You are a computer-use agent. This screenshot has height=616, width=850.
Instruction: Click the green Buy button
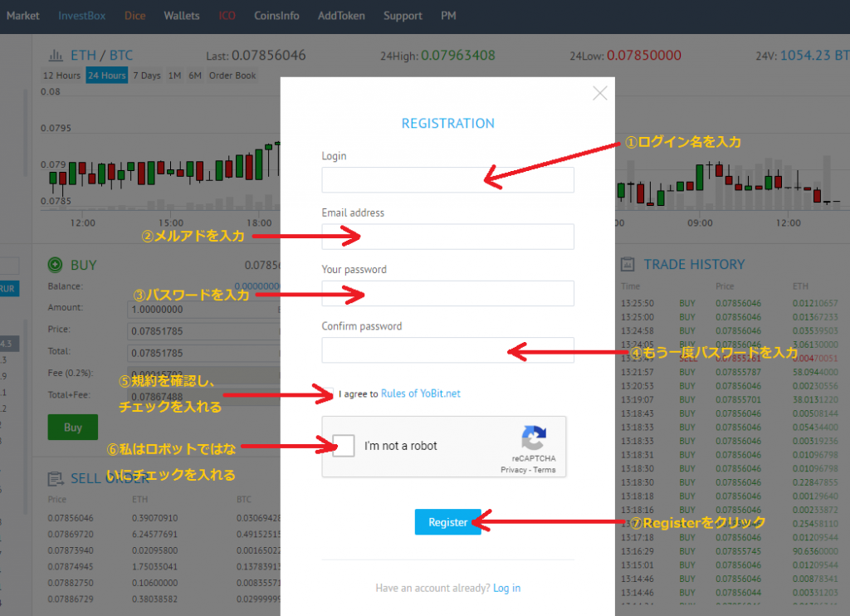[x=73, y=428]
